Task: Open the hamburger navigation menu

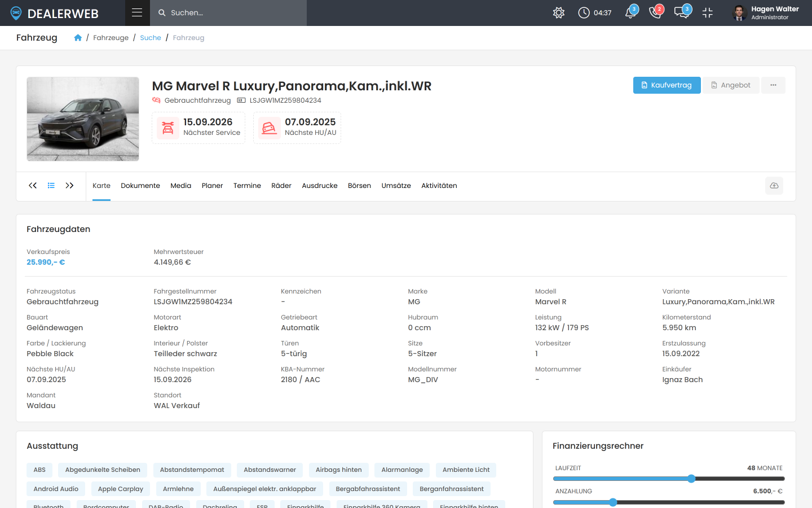Action: pyautogui.click(x=137, y=12)
